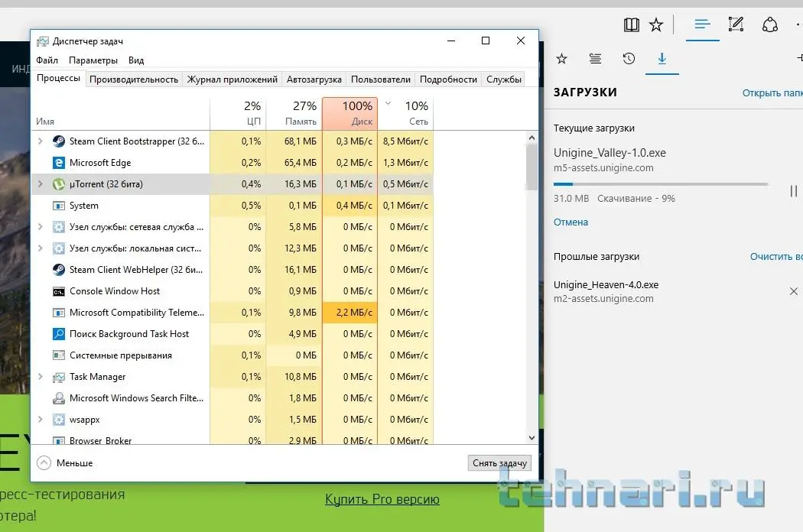Show History tab in Hub panel

click(629, 58)
